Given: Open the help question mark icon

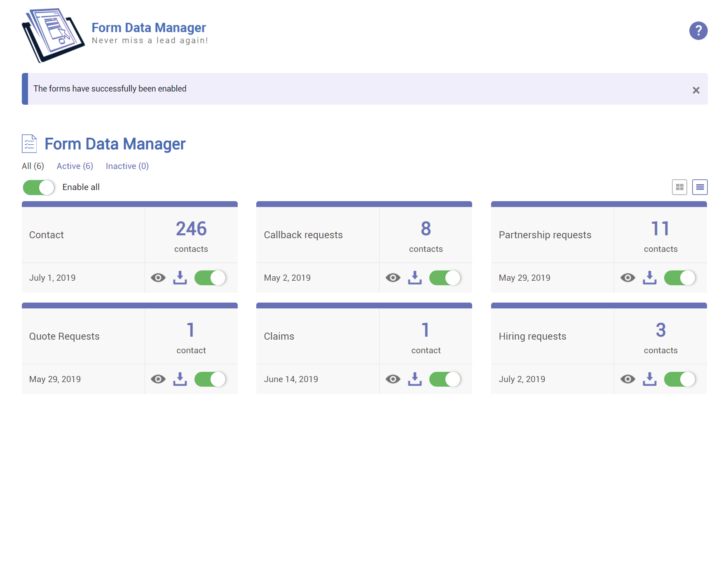Looking at the screenshot, I should click(698, 31).
